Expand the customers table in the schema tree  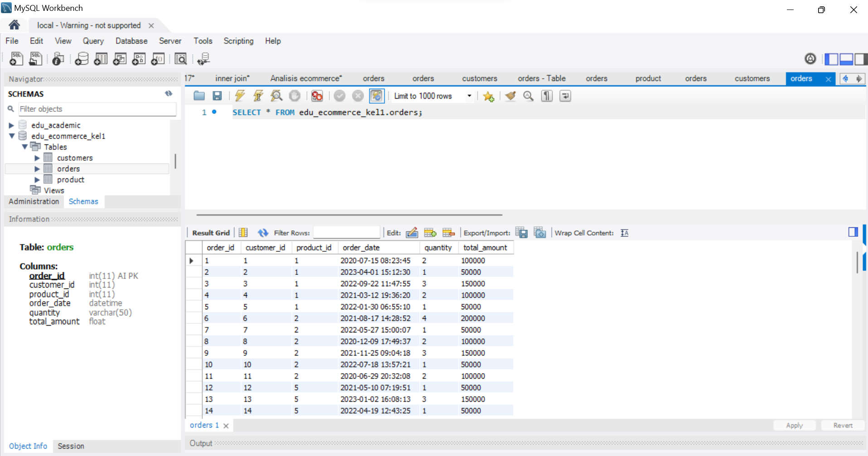(x=37, y=158)
